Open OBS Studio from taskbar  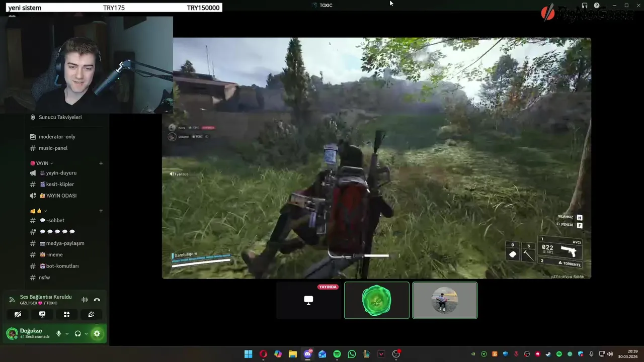(396, 354)
